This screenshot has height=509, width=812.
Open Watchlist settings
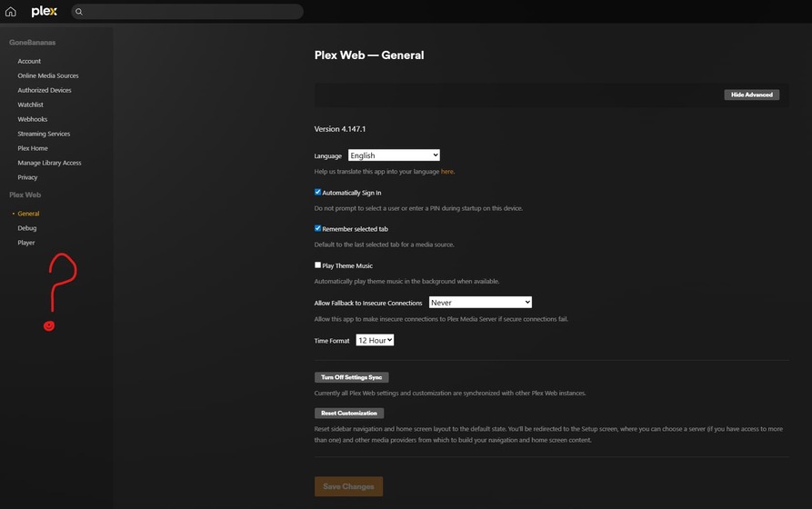[31, 105]
